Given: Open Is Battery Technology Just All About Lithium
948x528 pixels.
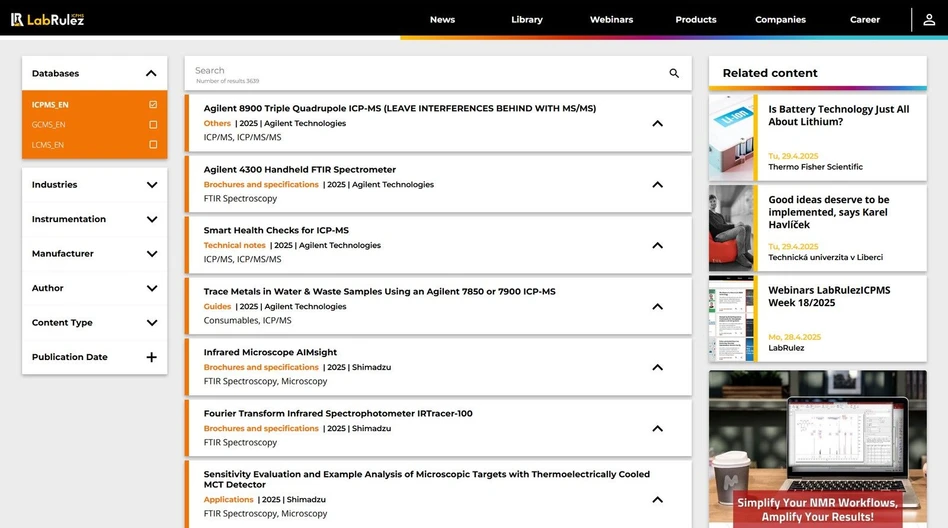Looking at the screenshot, I should tap(838, 115).
